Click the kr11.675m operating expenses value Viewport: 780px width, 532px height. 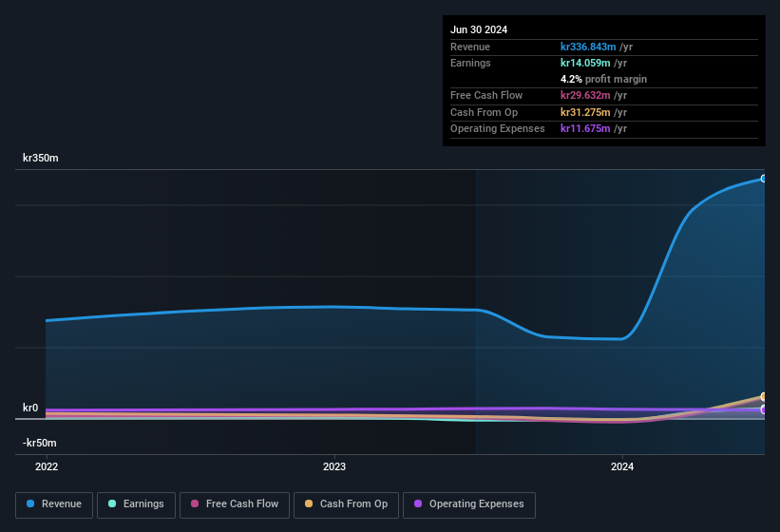585,128
